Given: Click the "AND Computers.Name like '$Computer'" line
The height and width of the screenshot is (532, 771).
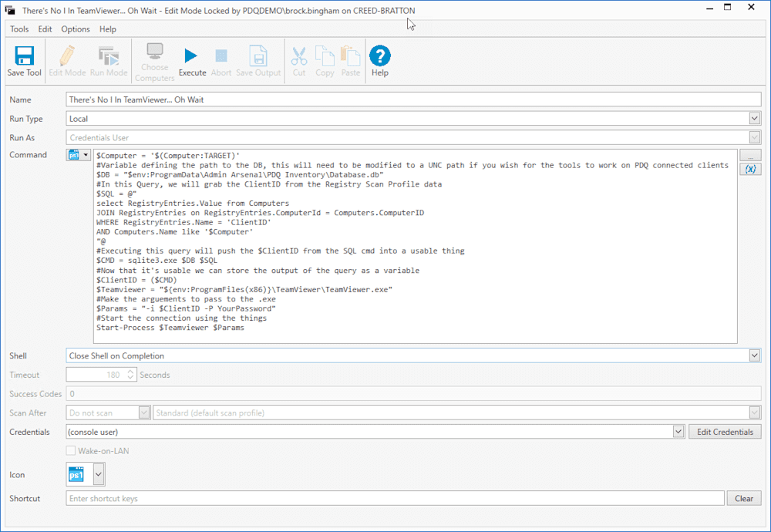Looking at the screenshot, I should (174, 231).
